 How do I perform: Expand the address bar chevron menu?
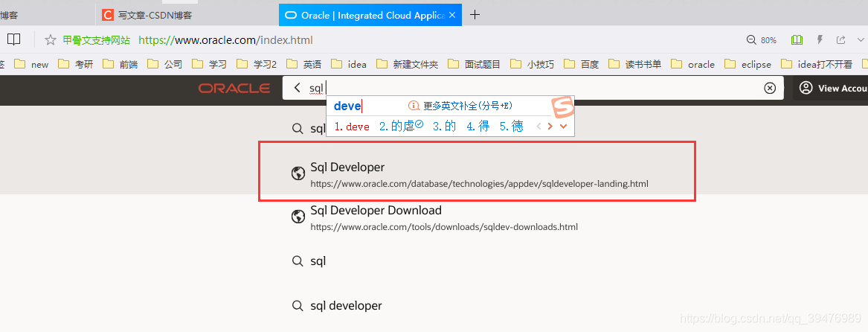(861, 40)
